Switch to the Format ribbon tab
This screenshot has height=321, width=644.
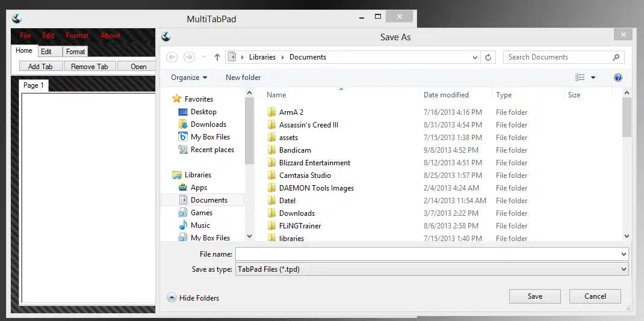point(75,52)
